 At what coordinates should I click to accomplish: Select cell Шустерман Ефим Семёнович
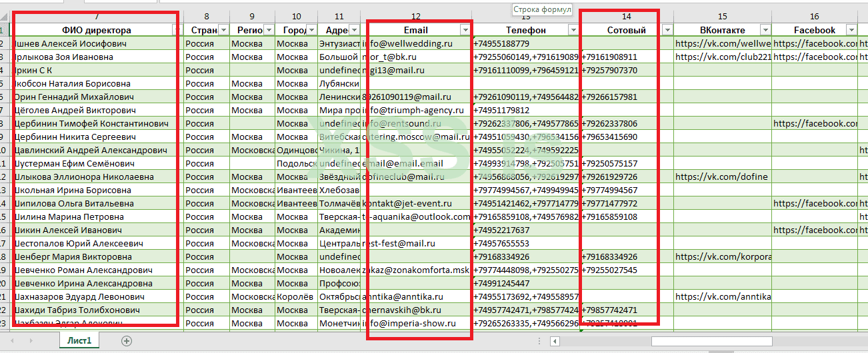click(97, 163)
